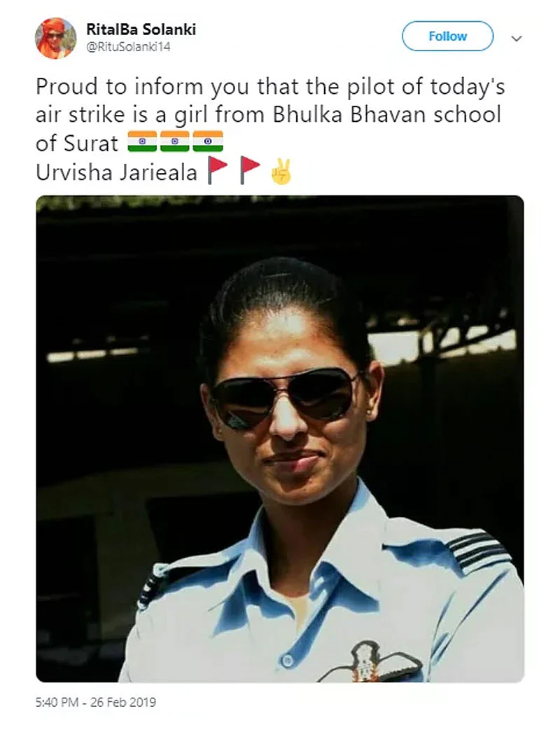The width and height of the screenshot is (560, 744).
Task: Click the name Urvisha Jarieala in the tweet
Action: 116,172
